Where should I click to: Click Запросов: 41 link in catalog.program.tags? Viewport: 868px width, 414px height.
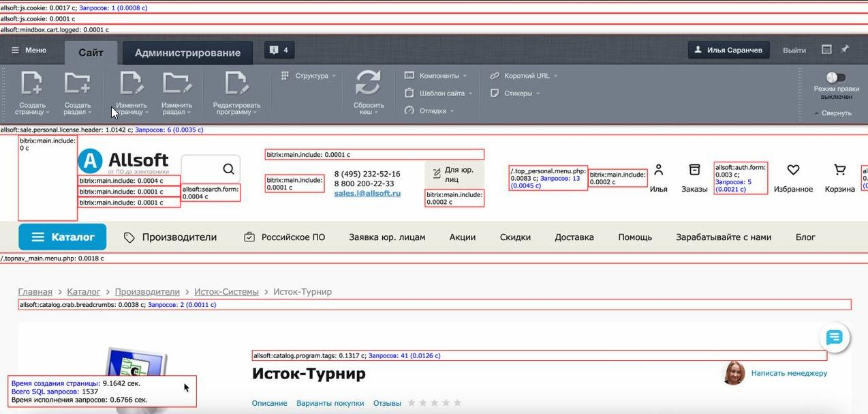(x=404, y=355)
